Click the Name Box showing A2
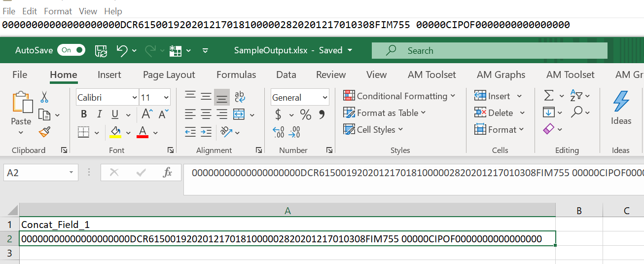This screenshot has width=644, height=264. (35, 173)
